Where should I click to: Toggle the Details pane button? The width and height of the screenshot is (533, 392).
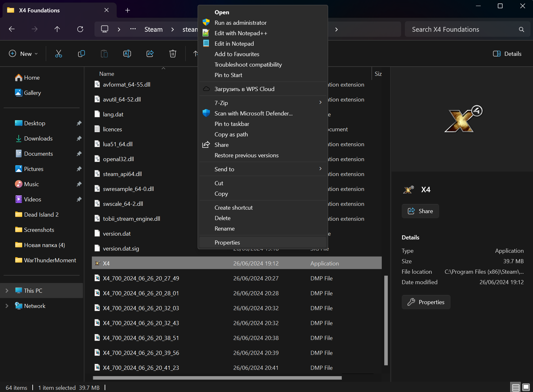pos(507,54)
